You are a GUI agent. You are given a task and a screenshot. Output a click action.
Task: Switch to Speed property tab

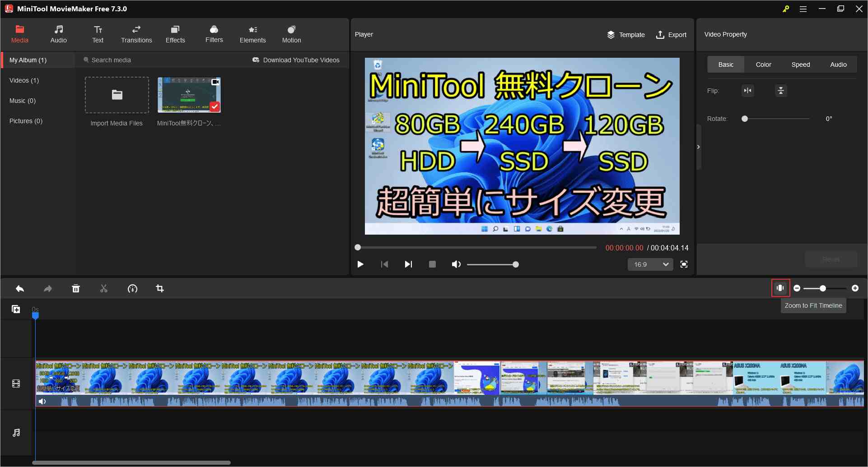click(x=801, y=65)
